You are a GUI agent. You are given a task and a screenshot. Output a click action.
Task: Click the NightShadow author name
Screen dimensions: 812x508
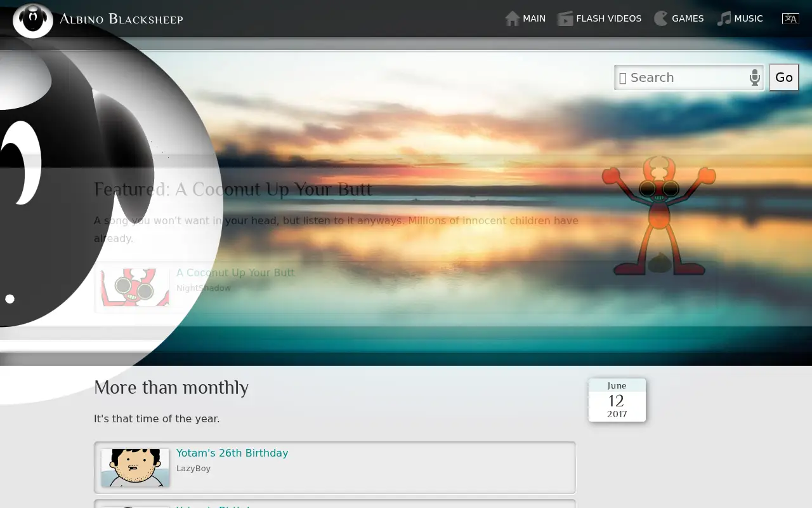204,288
